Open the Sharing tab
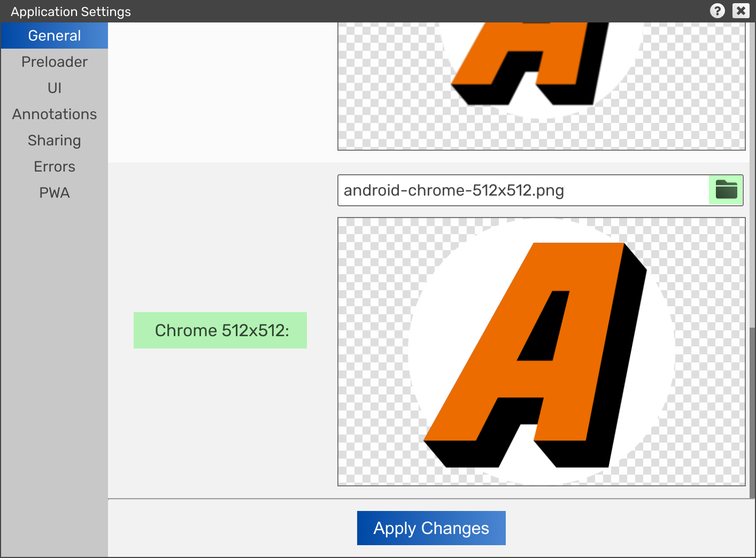This screenshot has height=558, width=756. coord(55,141)
